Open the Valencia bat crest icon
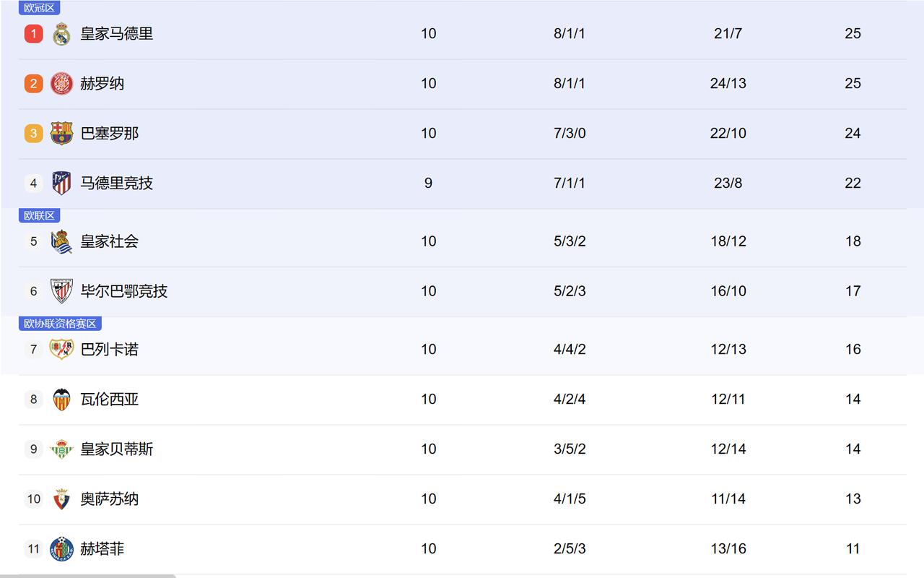This screenshot has height=578, width=924. pos(61,400)
